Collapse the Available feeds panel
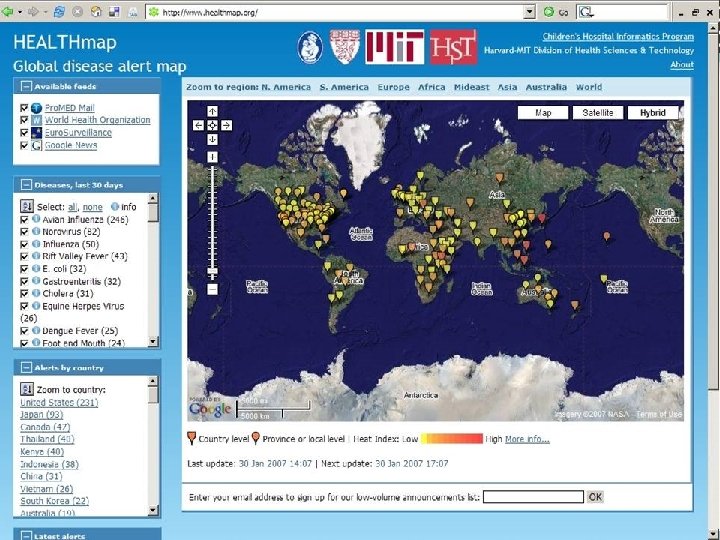 [x=27, y=86]
